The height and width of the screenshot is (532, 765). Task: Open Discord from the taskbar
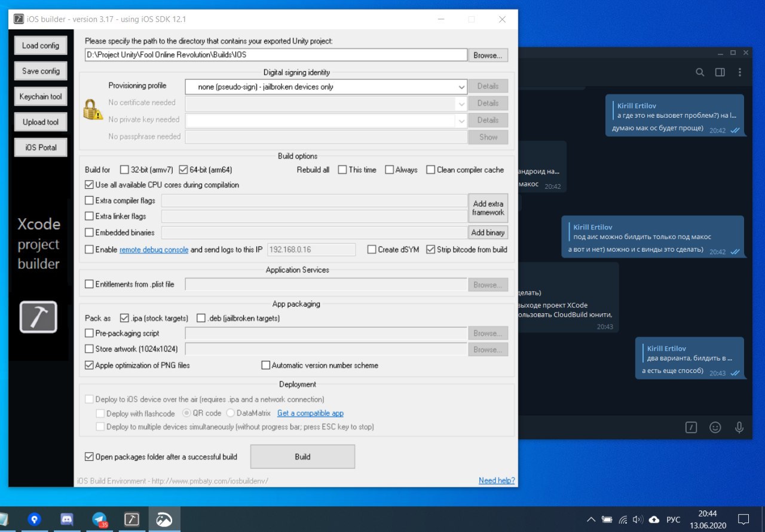click(67, 519)
